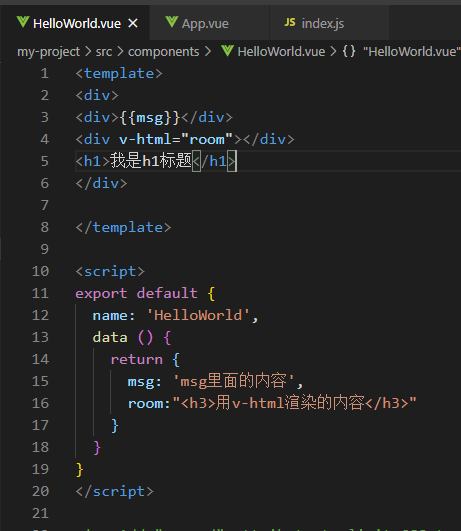The image size is (461, 531).
Task: Click 'return' keyword on line 14
Action: 137,360
